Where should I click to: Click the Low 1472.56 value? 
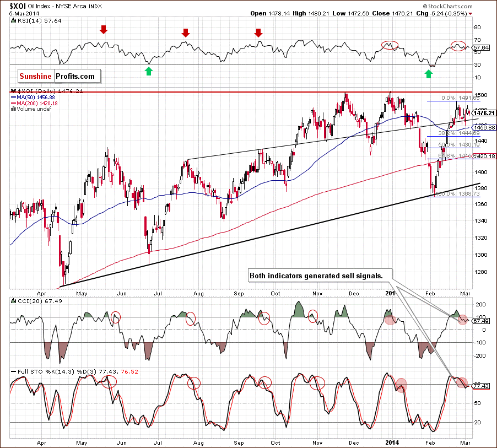[350, 13]
